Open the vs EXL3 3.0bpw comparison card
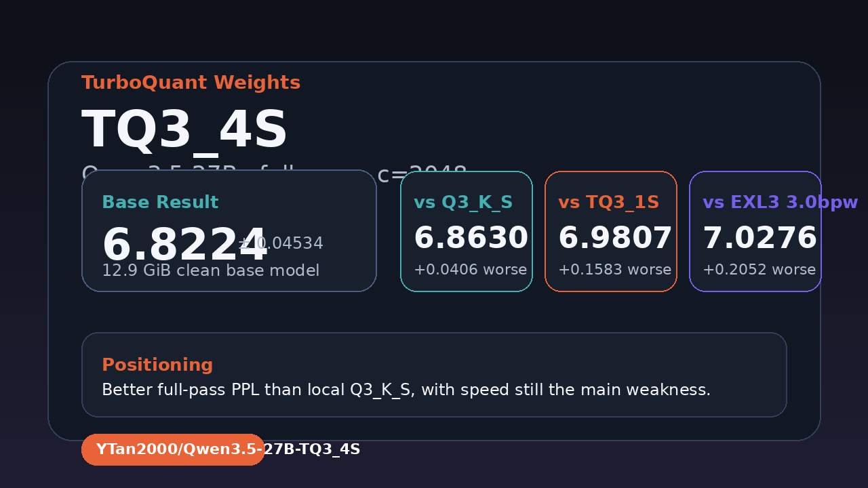 755,231
